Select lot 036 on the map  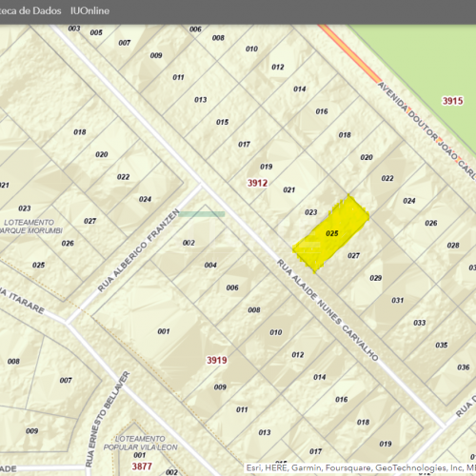[x=464, y=367]
